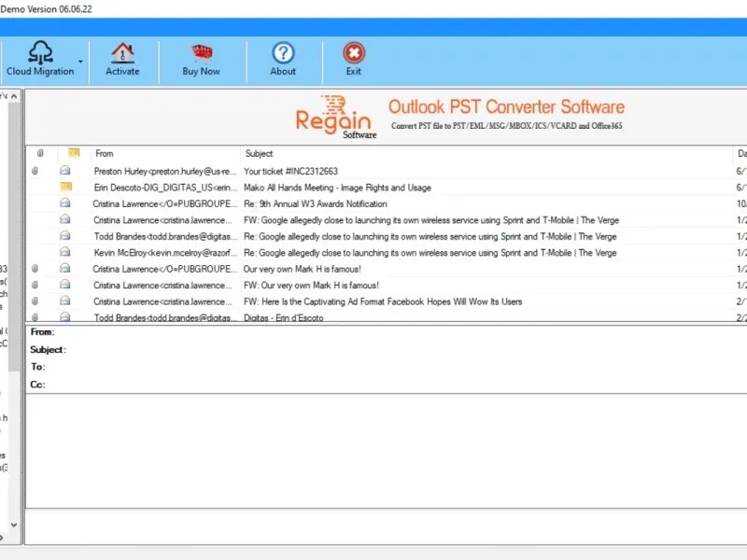This screenshot has width=747, height=560.
Task: Click envelope icon of Facebook Ad Format email
Action: (65, 301)
